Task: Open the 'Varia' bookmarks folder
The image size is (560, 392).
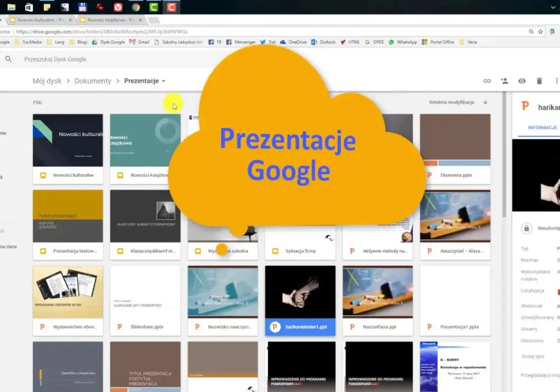Action: 468,42
